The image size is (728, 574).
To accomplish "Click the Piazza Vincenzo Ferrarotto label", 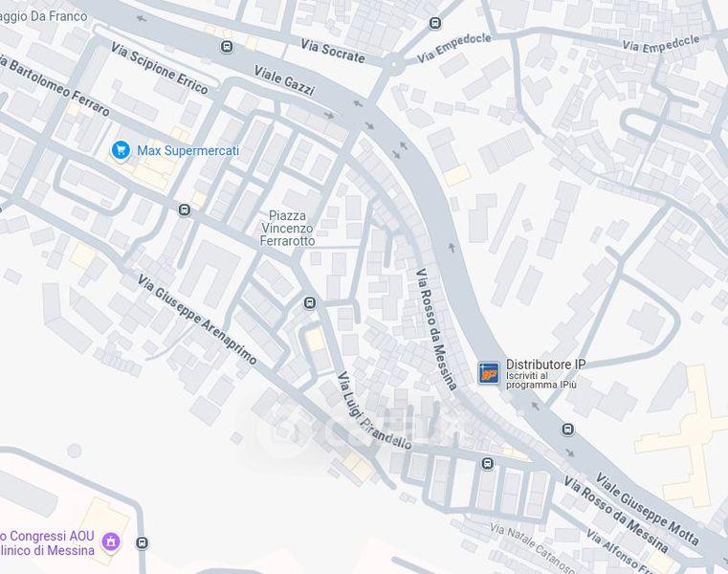I will click(x=287, y=228).
